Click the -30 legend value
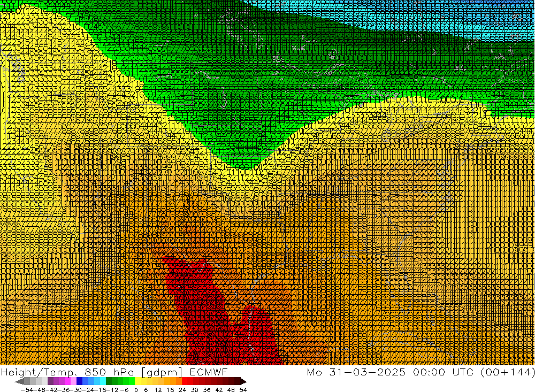 77,390
